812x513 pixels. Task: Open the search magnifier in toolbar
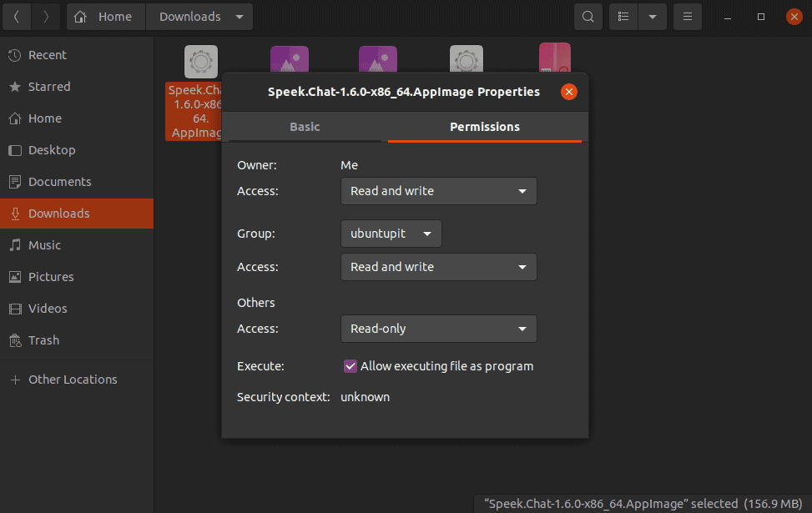[588, 17]
